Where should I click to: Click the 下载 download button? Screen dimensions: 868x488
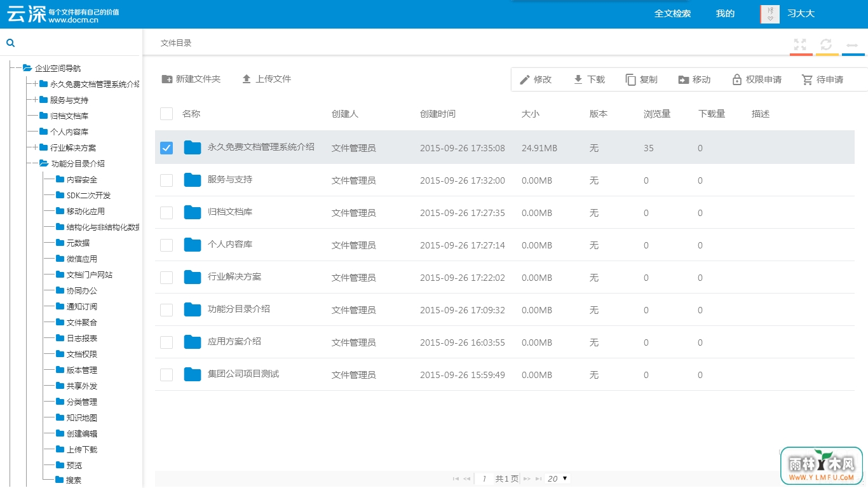click(589, 79)
